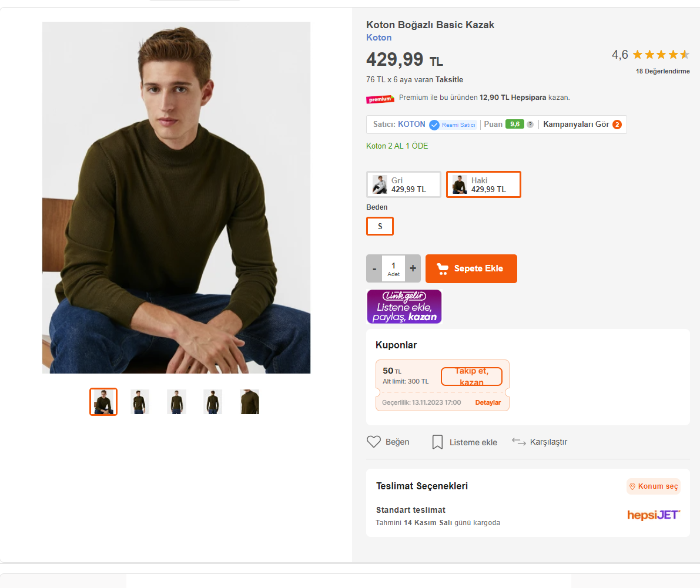Open Konum seç location selector
The height and width of the screenshot is (588, 700).
coord(654,486)
